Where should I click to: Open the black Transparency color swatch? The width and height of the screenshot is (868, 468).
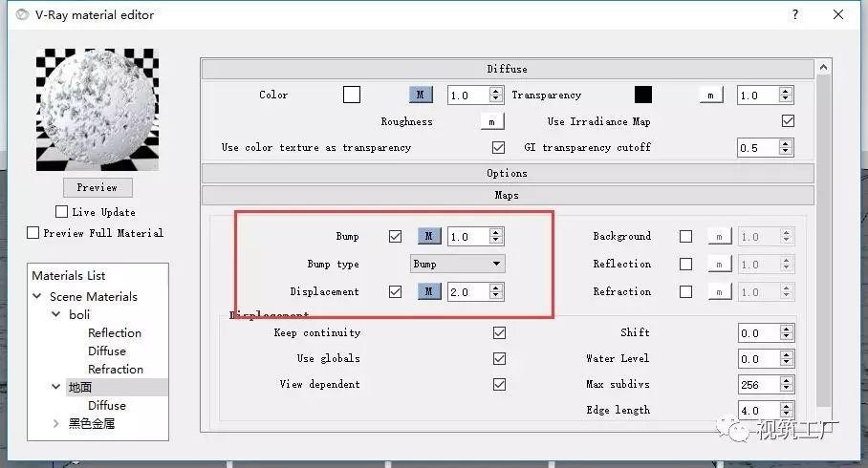[x=642, y=95]
